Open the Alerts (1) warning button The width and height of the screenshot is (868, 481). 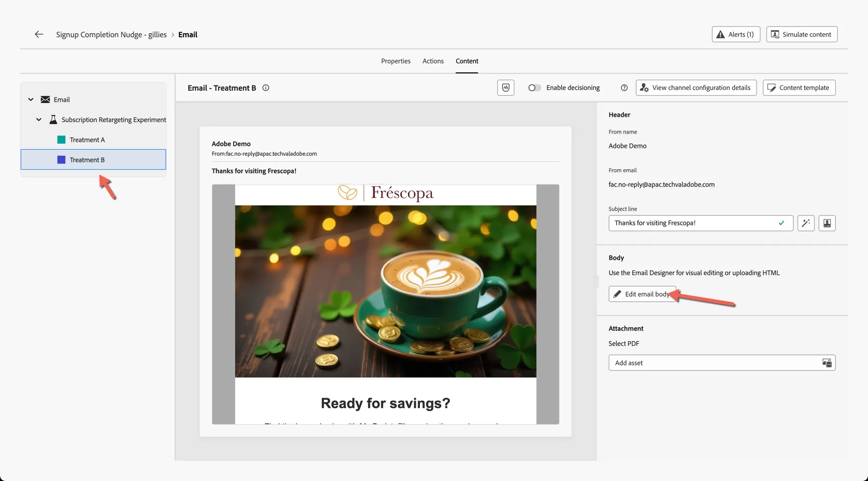point(735,34)
